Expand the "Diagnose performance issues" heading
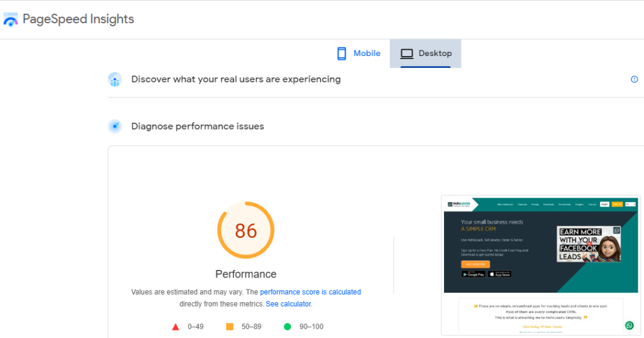 (197, 127)
